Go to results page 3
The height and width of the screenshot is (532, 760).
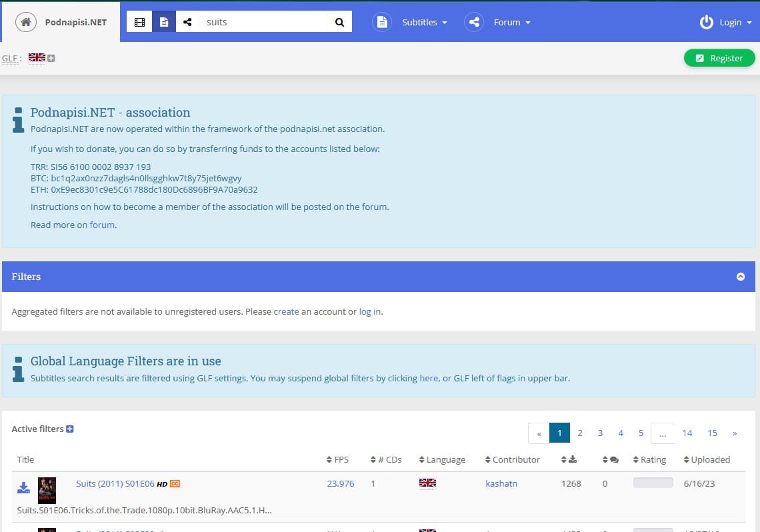[x=600, y=433]
